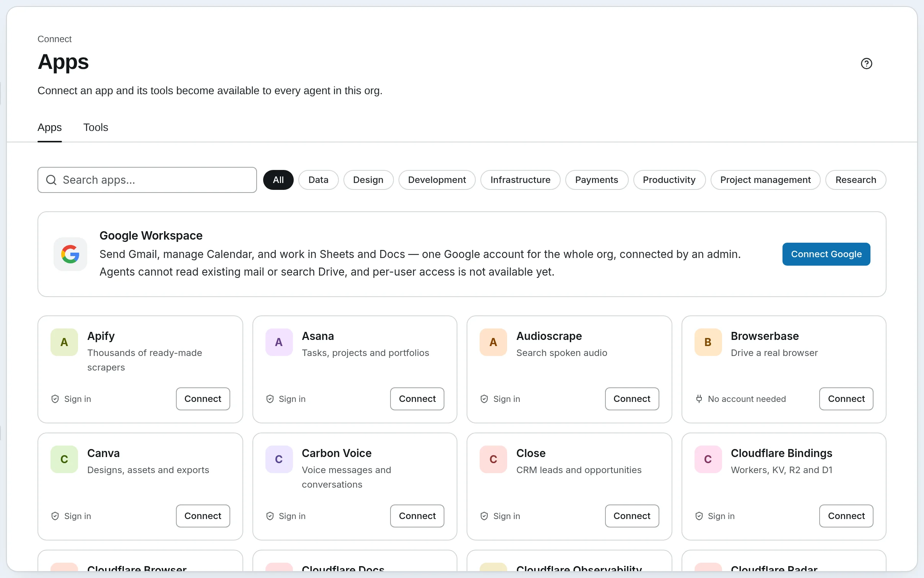Click the plug icon on Browserbase card
The image size is (924, 578).
[x=699, y=399]
